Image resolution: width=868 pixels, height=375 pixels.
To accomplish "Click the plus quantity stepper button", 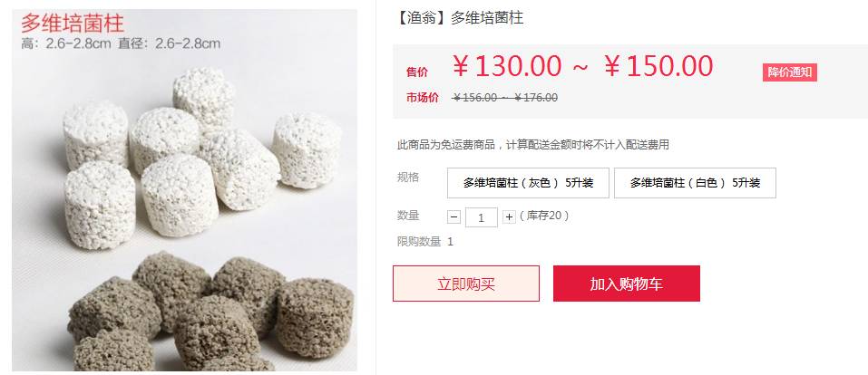I will [510, 217].
